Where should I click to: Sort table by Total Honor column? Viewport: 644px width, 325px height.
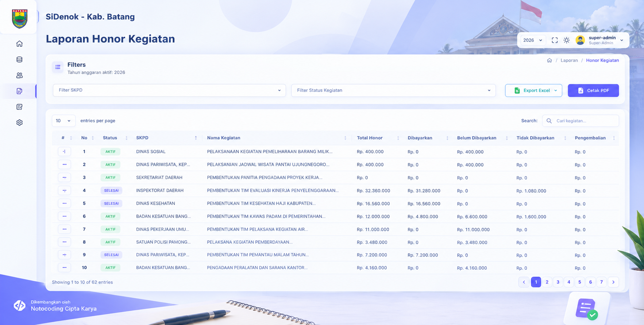tap(378, 138)
